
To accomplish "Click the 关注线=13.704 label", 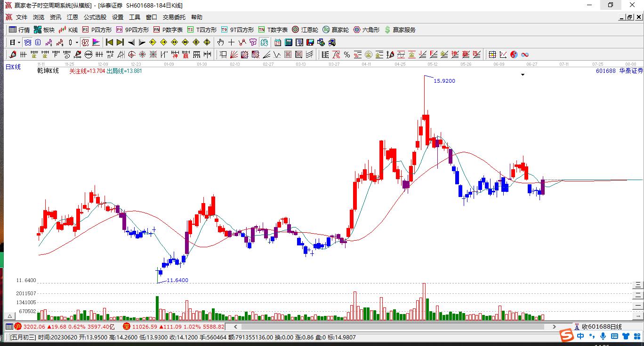I will click(x=87, y=71).
